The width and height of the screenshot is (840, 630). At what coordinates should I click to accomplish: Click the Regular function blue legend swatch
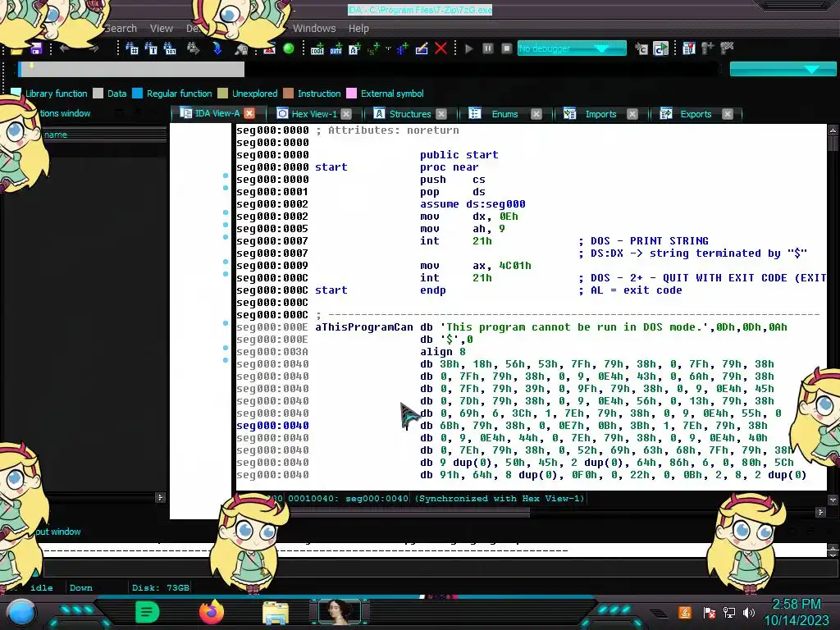(x=138, y=94)
